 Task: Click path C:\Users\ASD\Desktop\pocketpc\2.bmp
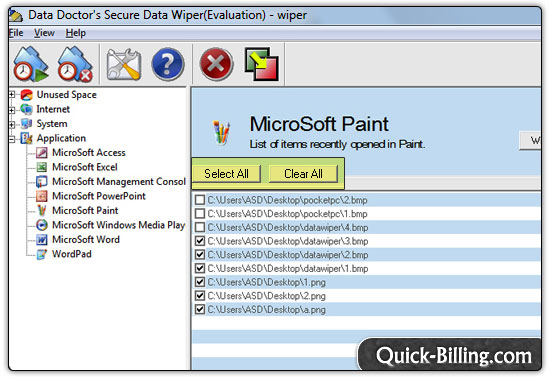pyautogui.click(x=287, y=200)
